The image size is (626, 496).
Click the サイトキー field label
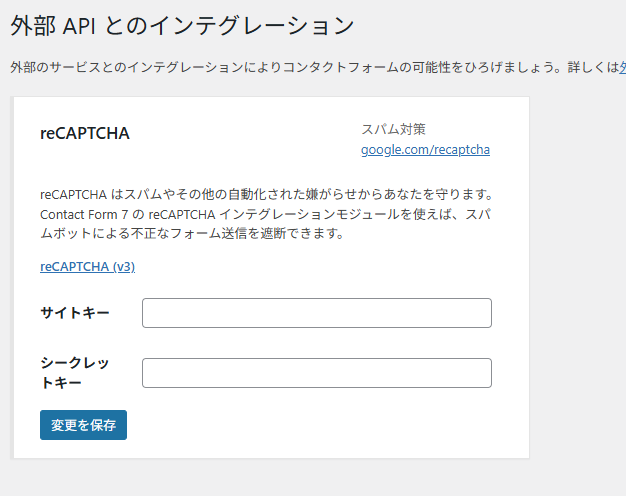pos(75,313)
